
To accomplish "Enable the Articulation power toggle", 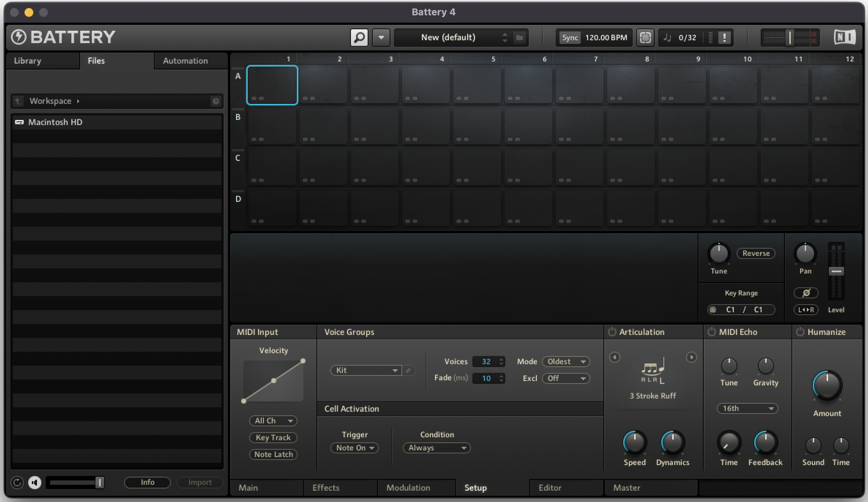I will point(612,332).
